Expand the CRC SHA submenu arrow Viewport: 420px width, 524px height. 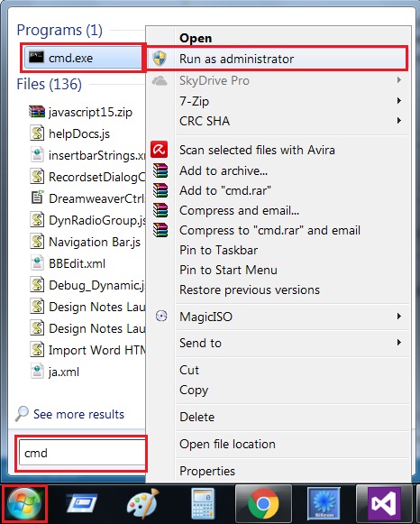pyautogui.click(x=399, y=121)
